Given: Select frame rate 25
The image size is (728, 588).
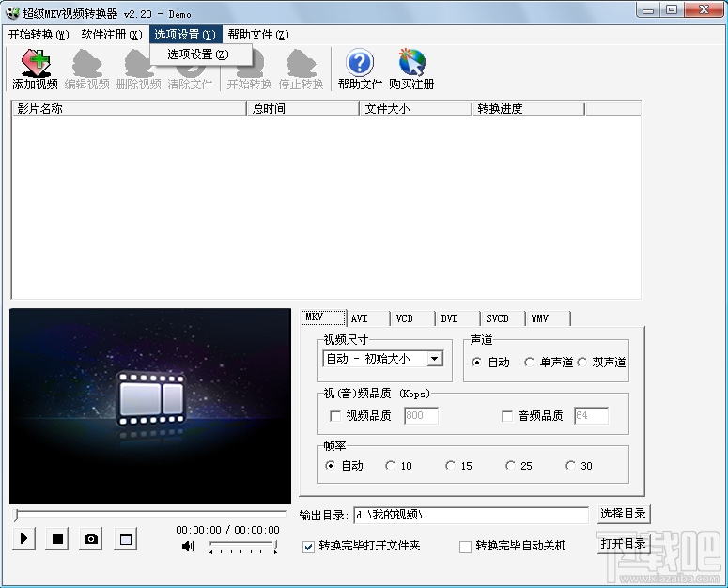Looking at the screenshot, I should 510,466.
